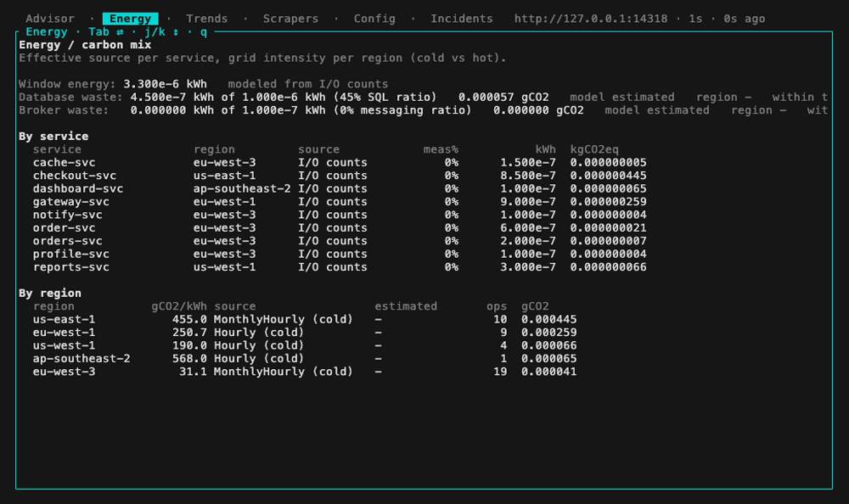Select the orders-svc service row
Viewport: 849px width, 504px height.
pyautogui.click(x=340, y=241)
